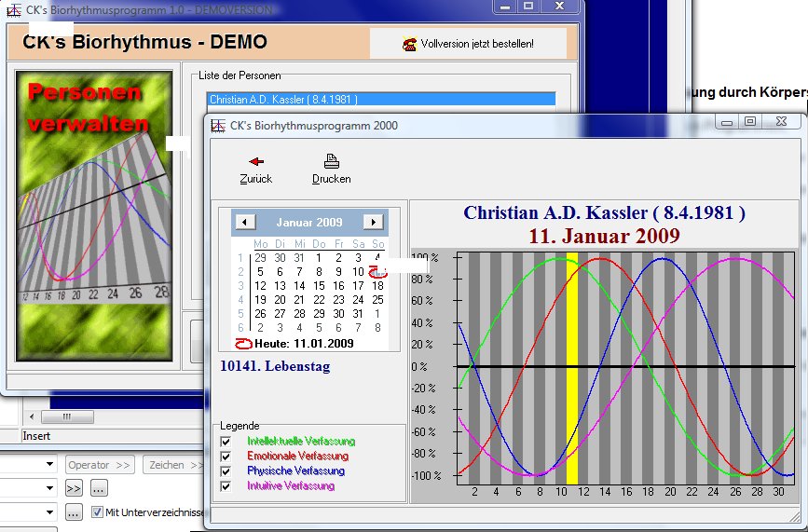Click the red Zurück arrow icon

pyautogui.click(x=256, y=161)
